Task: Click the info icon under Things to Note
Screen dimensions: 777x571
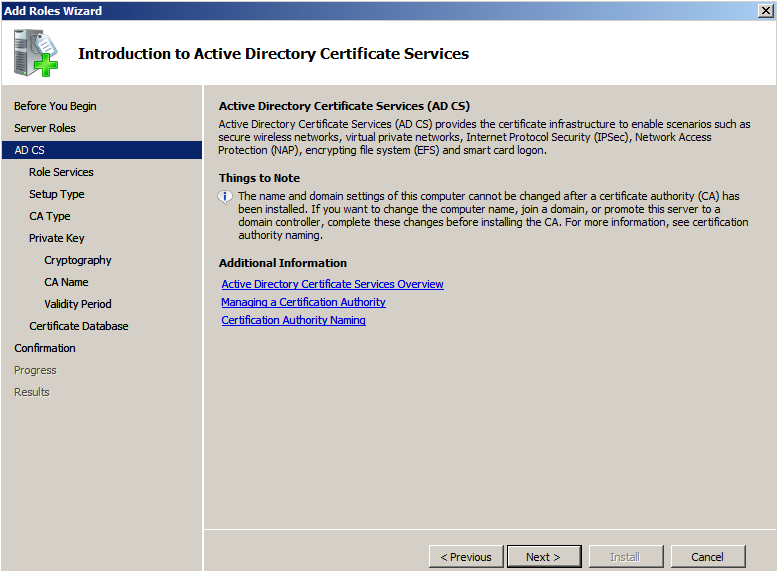Action: [226, 197]
